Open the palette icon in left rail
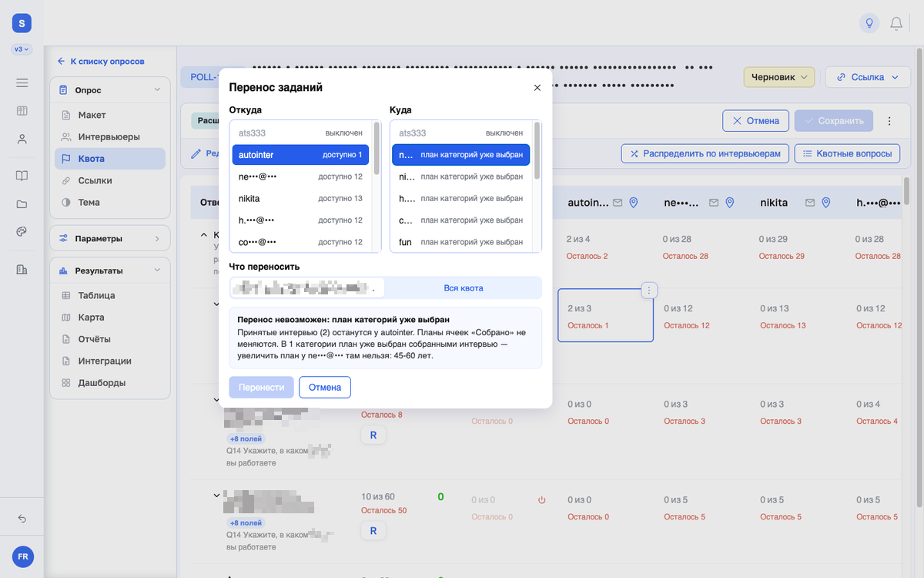This screenshot has height=578, width=924. (x=22, y=231)
